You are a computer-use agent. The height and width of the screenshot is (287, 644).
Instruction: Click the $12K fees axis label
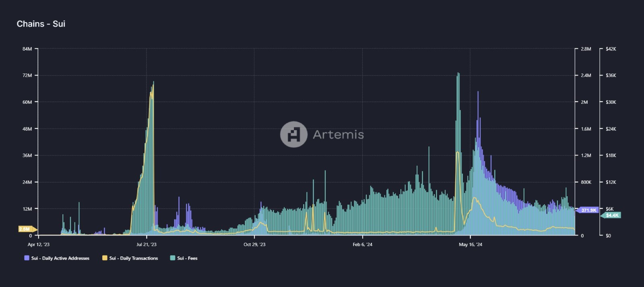point(611,182)
